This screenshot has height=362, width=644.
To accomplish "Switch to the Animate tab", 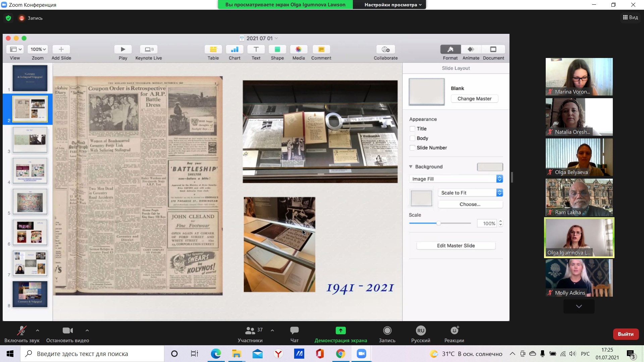I will point(471,49).
